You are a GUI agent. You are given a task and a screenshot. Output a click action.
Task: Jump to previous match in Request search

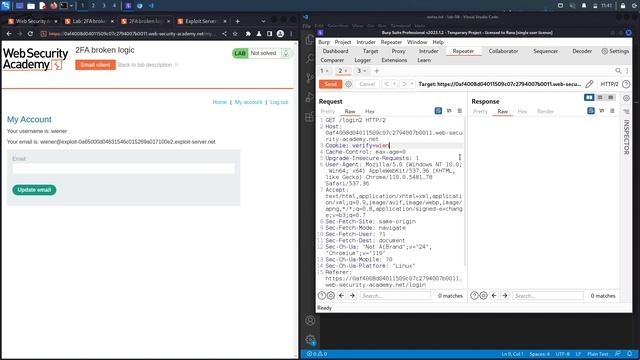[x=342, y=296]
